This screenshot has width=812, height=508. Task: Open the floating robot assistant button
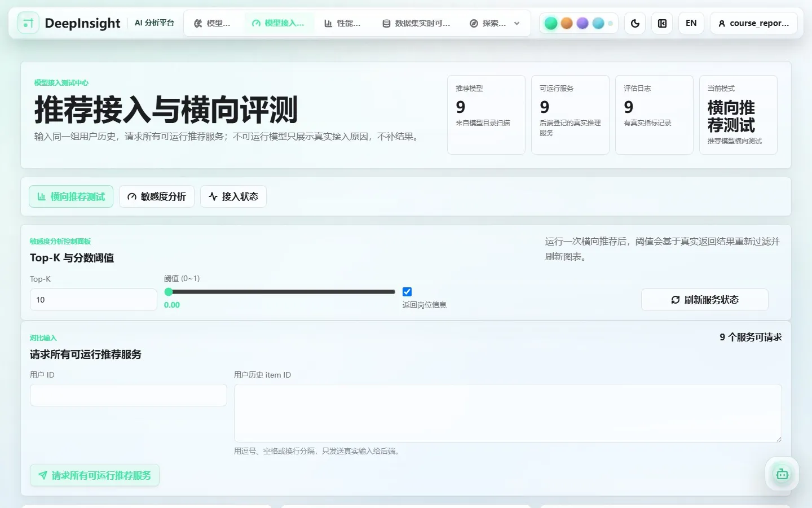782,474
